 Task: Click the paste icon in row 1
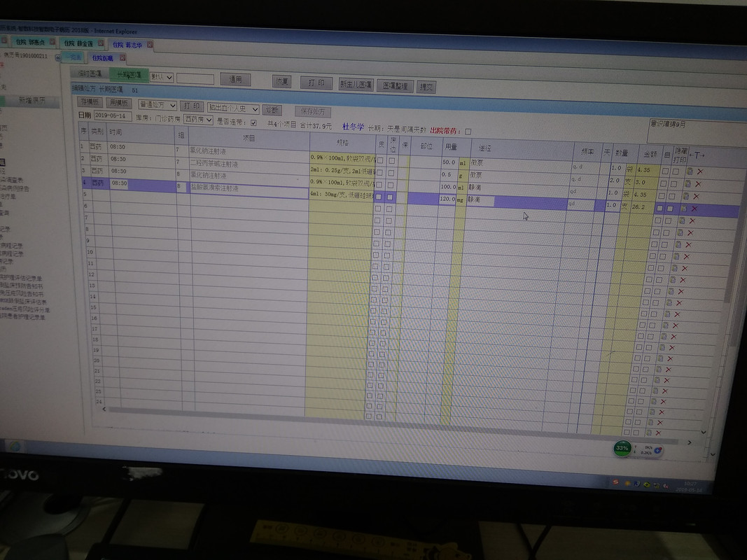(690, 171)
